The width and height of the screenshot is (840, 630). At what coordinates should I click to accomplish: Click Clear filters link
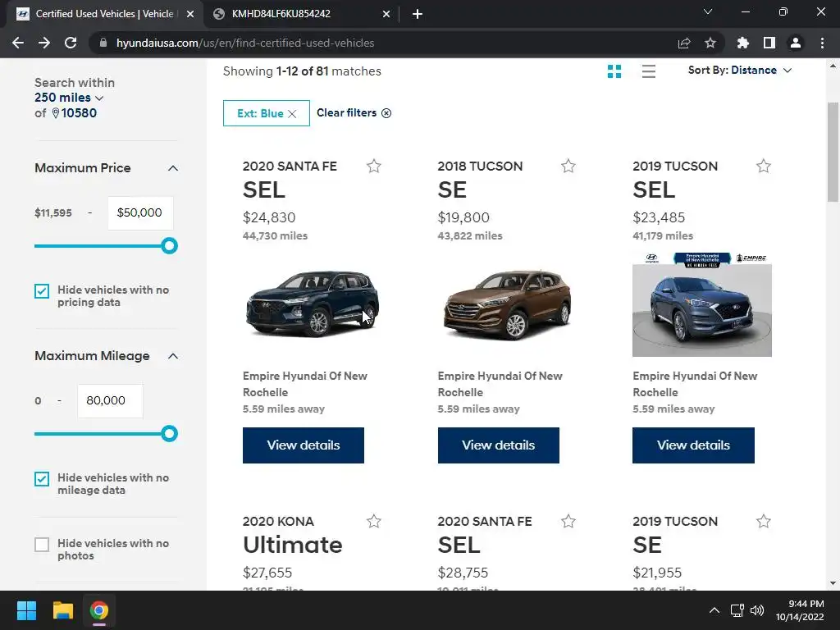coord(354,113)
